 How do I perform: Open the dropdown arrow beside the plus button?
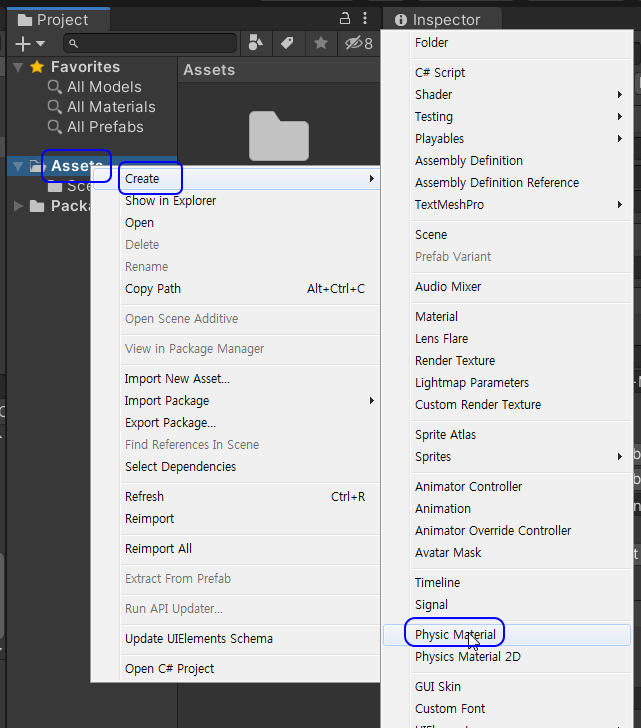tap(41, 44)
